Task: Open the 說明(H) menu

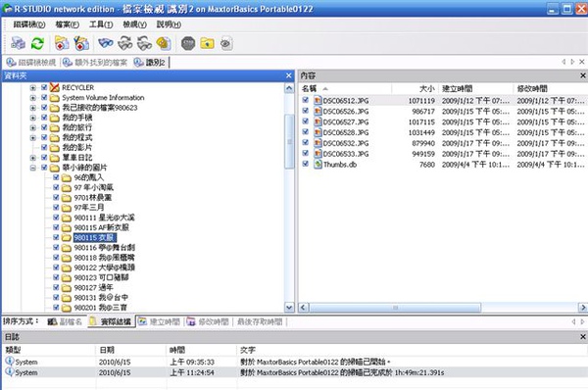Action: (169, 24)
